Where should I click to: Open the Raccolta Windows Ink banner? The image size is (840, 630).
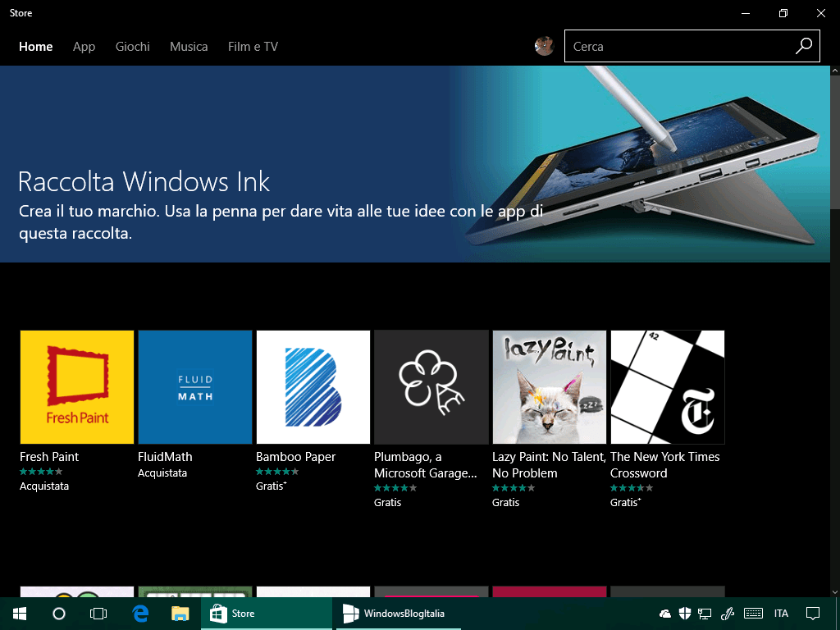click(x=328, y=164)
